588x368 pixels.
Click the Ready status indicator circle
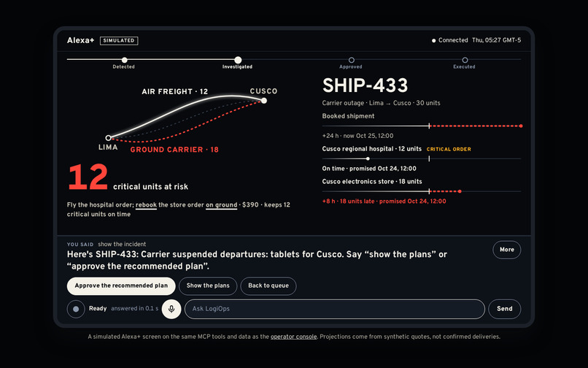coord(76,309)
